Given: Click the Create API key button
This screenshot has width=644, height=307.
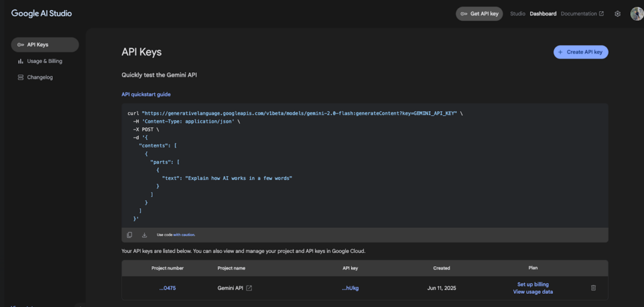Looking at the screenshot, I should tap(580, 52).
